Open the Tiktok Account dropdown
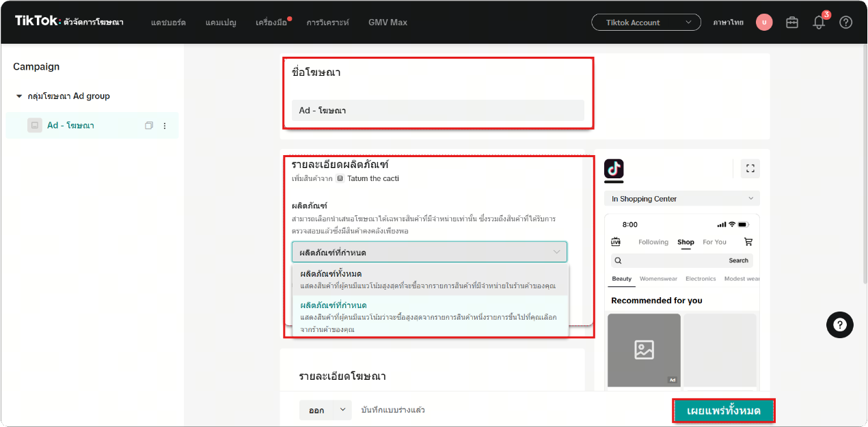Viewport: 868px width, 427px height. point(645,23)
